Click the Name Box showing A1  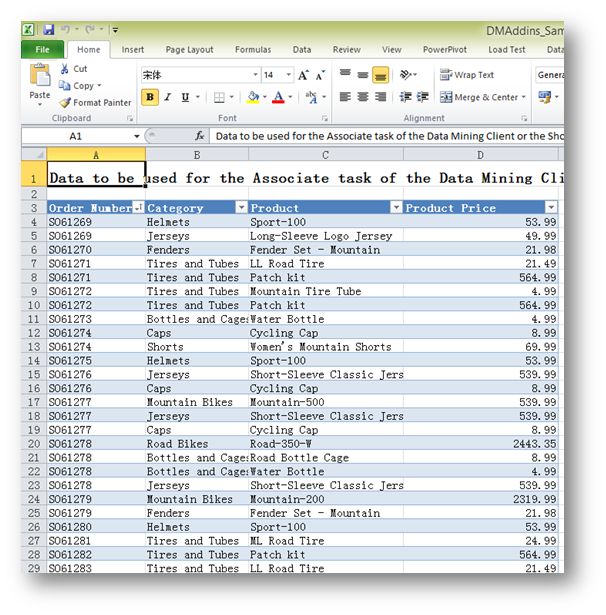[x=76, y=136]
